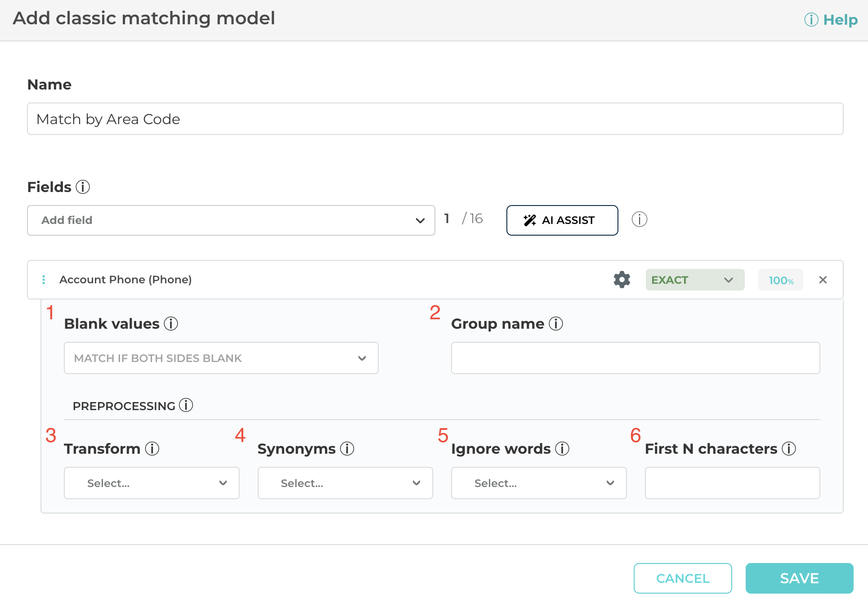Click the Transform info icon
Image resolution: width=868 pixels, height=599 pixels.
tap(152, 448)
